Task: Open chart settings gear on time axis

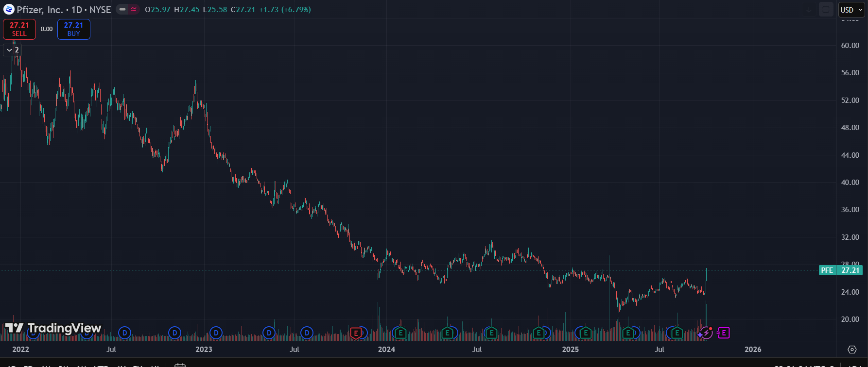Action: (851, 350)
